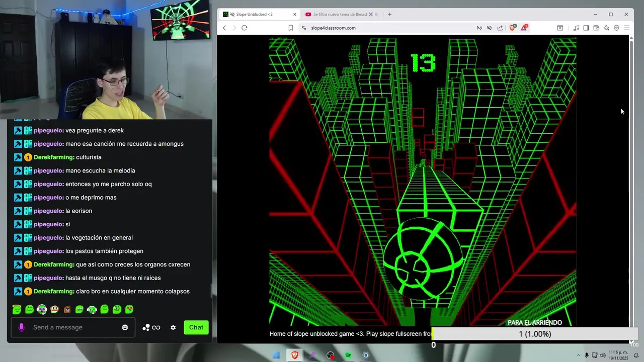This screenshot has width=644, height=362.
Task: Pick the monkey face emote
Action: (x=54, y=309)
